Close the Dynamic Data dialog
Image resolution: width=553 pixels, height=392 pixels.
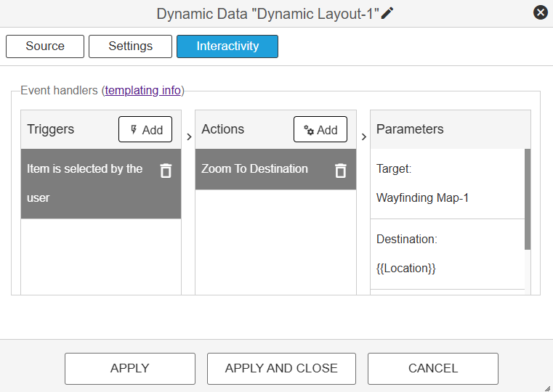tap(541, 12)
